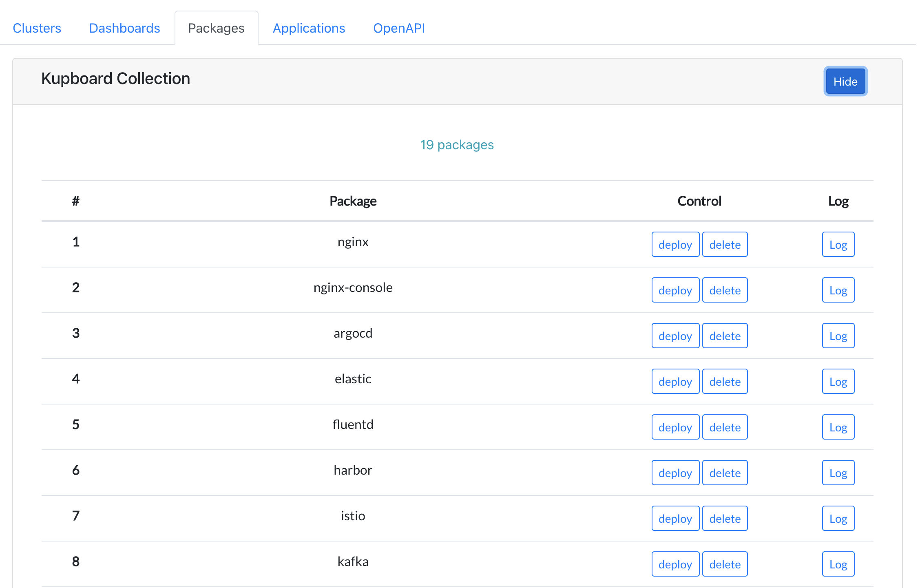The width and height of the screenshot is (920, 588).
Task: Deploy the elastic package
Action: point(675,382)
